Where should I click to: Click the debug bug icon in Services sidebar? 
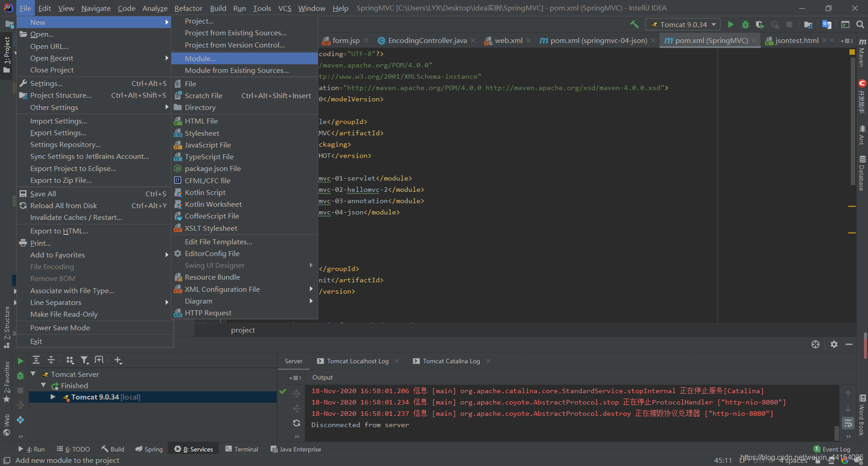(20, 376)
